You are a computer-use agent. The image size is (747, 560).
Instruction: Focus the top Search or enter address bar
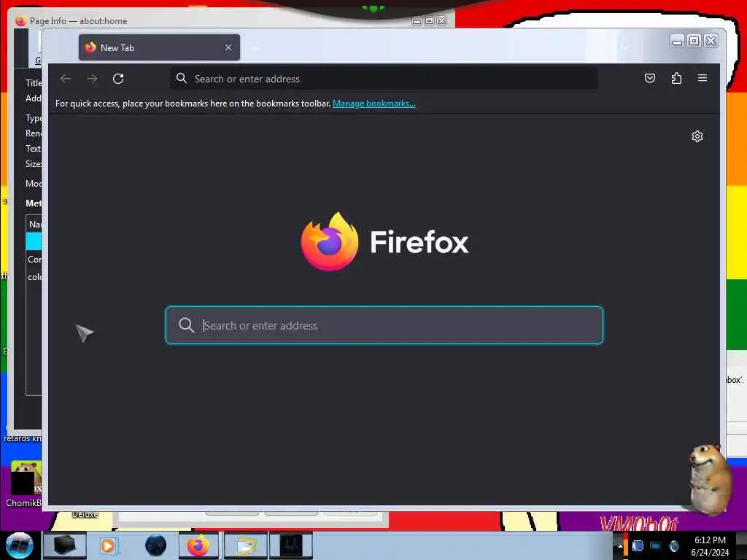[384, 79]
